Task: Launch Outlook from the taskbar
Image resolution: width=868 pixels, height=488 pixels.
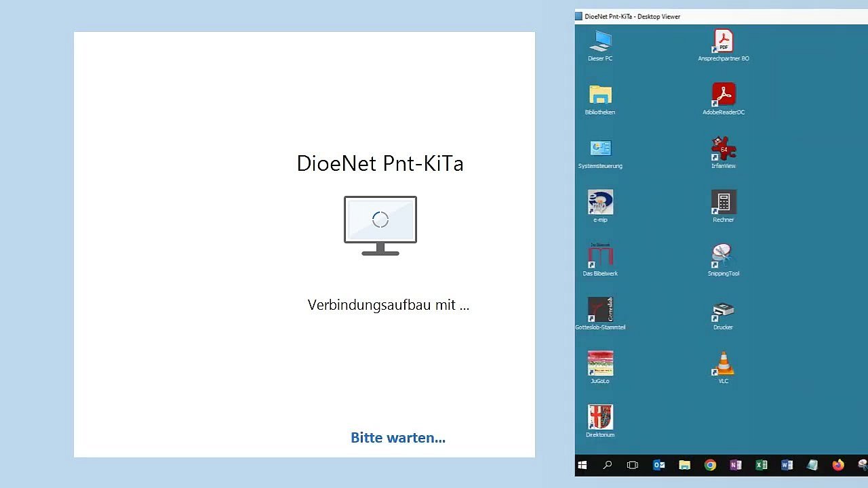Action: click(658, 465)
